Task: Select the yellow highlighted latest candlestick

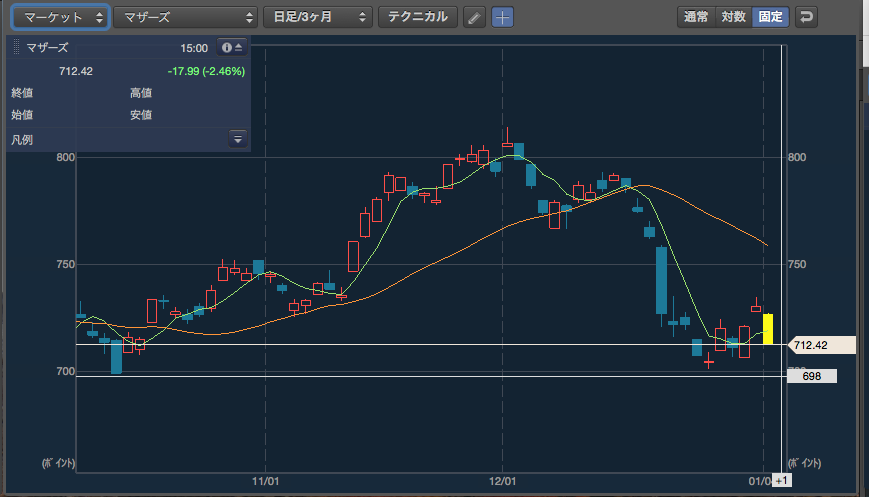Action: tap(768, 329)
